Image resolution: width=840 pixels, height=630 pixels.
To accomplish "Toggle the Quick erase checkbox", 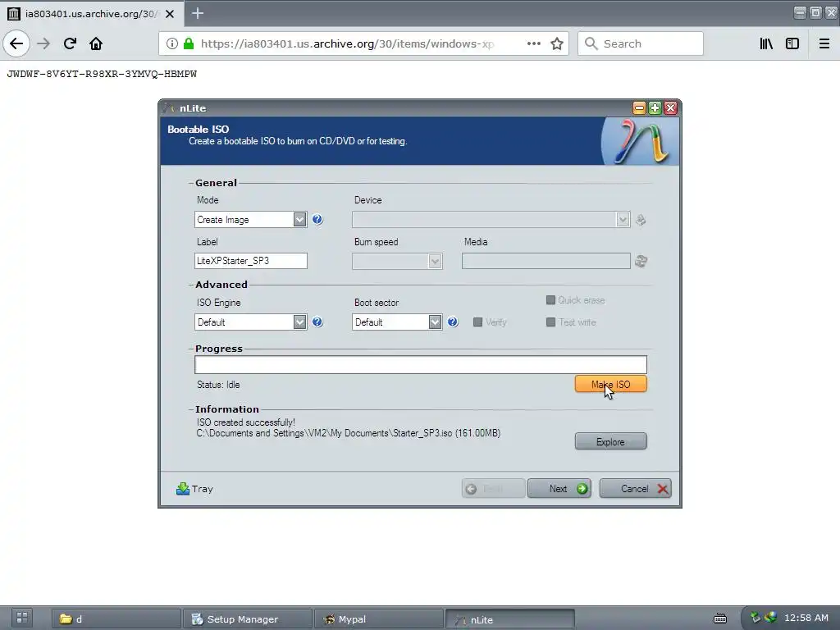I will point(550,300).
